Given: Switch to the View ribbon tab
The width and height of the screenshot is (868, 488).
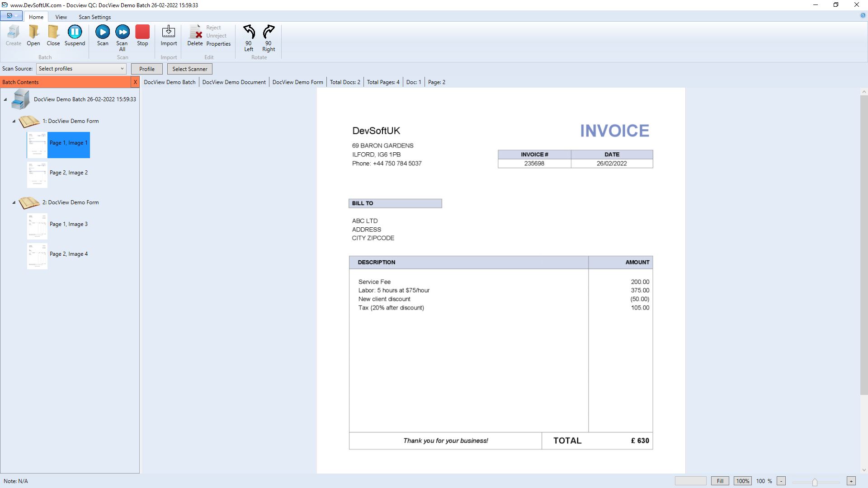Looking at the screenshot, I should 61,17.
